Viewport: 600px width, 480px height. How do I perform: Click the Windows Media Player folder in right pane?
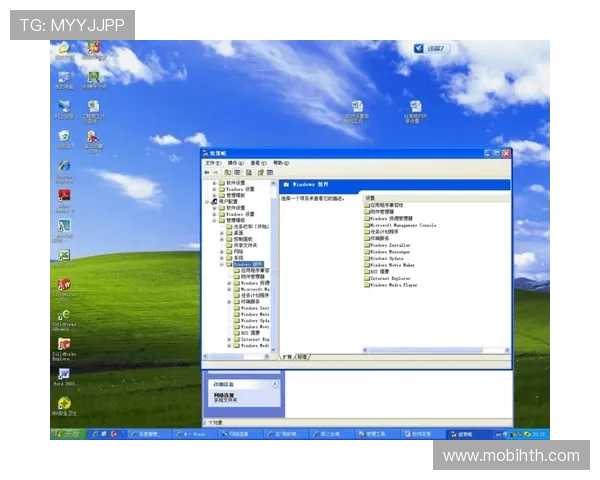(x=390, y=284)
